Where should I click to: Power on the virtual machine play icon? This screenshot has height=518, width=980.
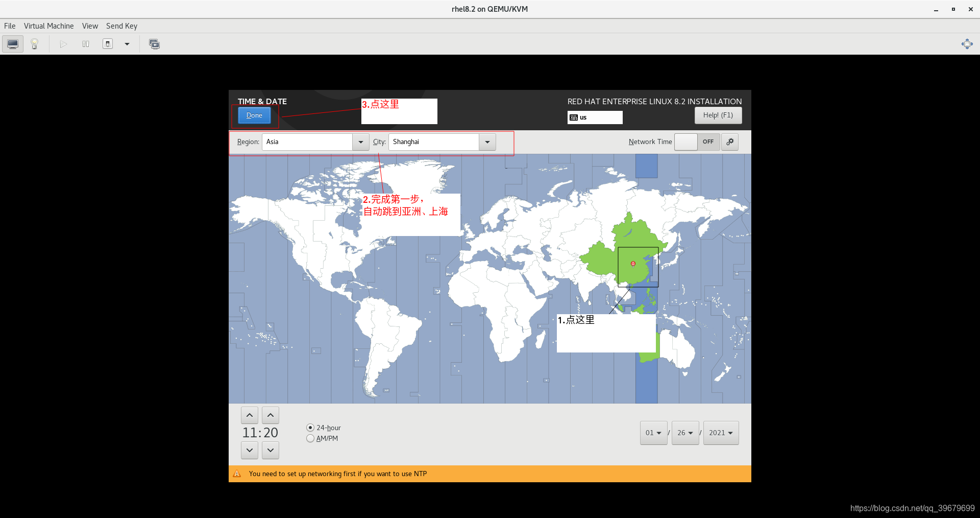pos(63,44)
